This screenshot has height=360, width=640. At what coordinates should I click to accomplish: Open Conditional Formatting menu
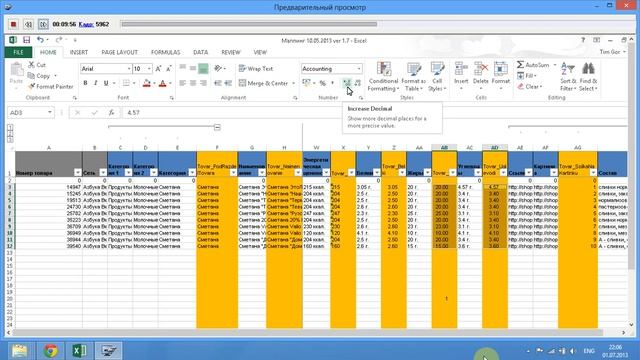coord(383,77)
